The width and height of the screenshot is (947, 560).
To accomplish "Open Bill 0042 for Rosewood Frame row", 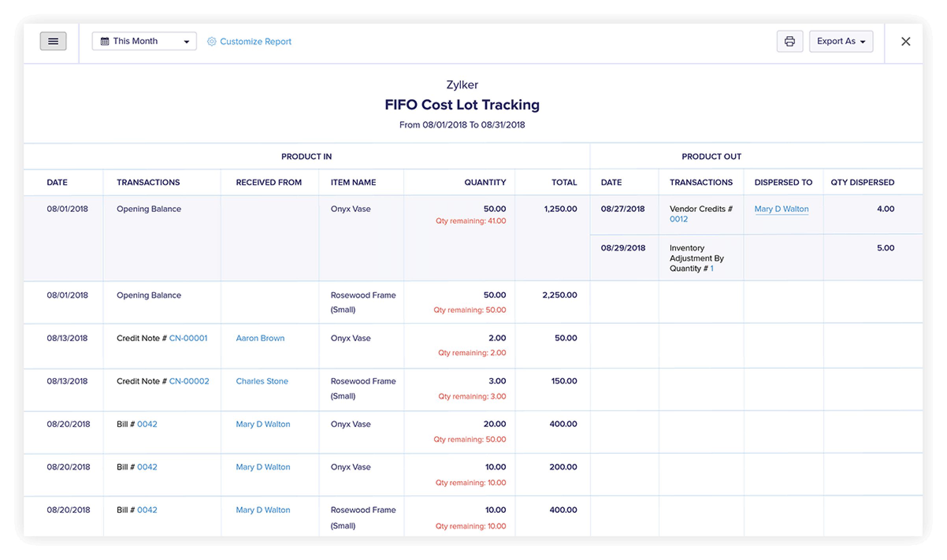I will point(147,510).
